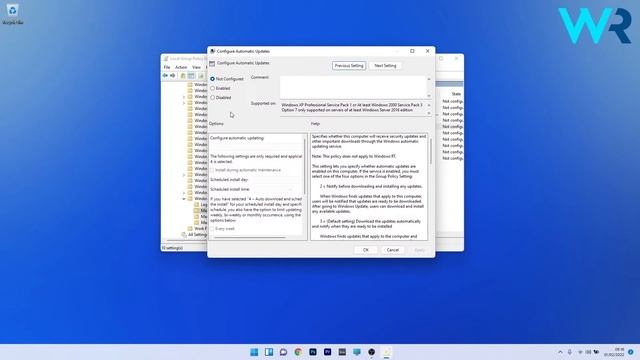Screen dimensions: 640x360
Task: Collapse the expanded Windows folder in tree
Action: click(x=184, y=198)
